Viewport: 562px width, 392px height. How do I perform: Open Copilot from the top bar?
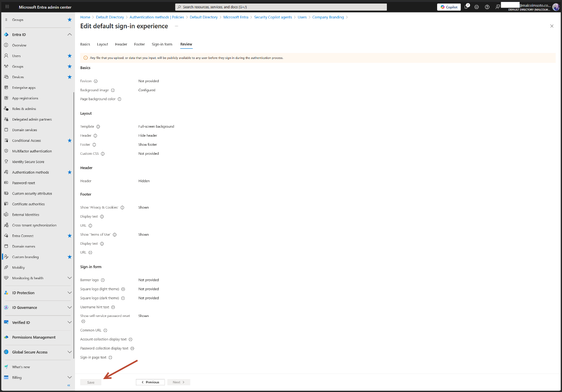coord(449,7)
